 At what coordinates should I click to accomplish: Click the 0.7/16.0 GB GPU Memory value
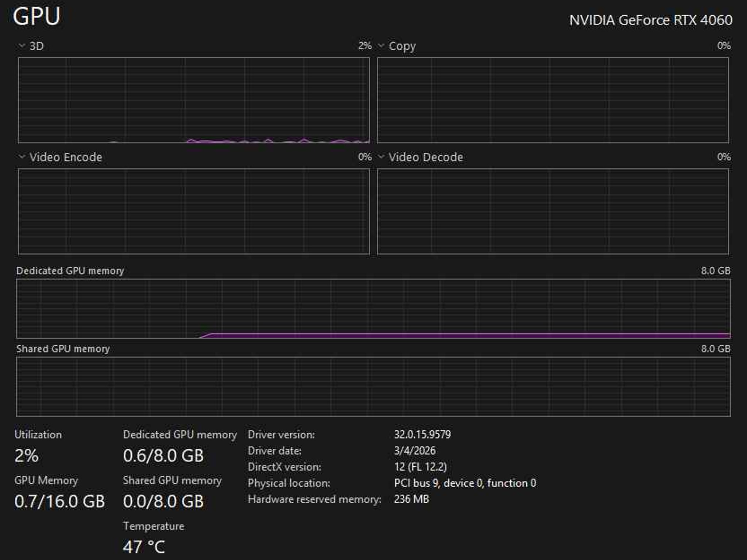click(59, 501)
